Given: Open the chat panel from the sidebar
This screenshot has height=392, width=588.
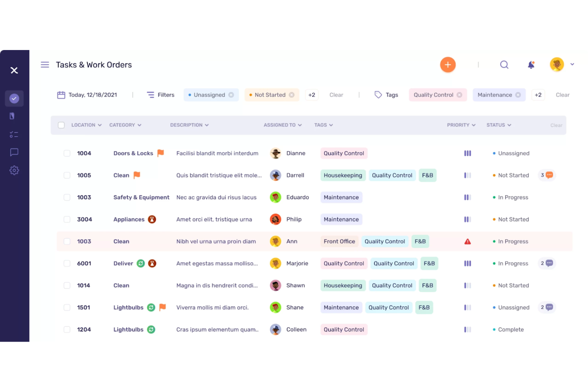Looking at the screenshot, I should click(x=14, y=152).
